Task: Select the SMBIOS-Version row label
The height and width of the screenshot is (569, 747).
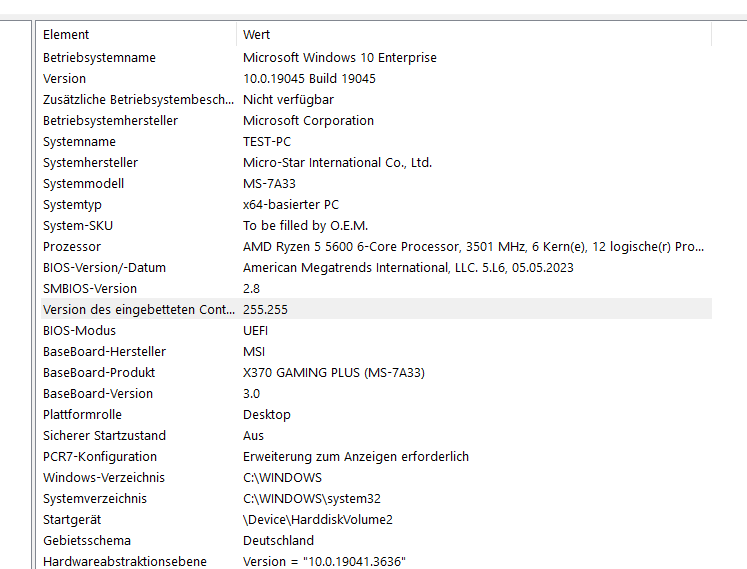Action: point(90,288)
